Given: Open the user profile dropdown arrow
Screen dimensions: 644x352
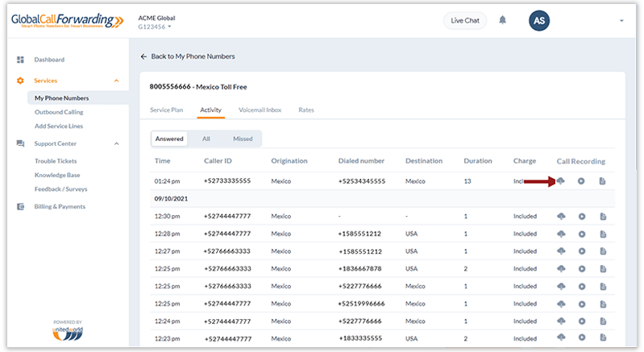Looking at the screenshot, I should [621, 20].
